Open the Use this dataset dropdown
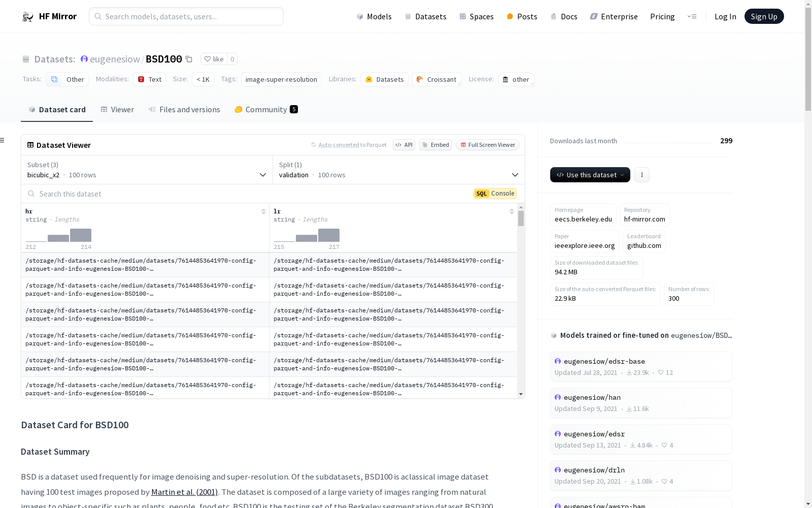This screenshot has height=508, width=812. pos(590,175)
